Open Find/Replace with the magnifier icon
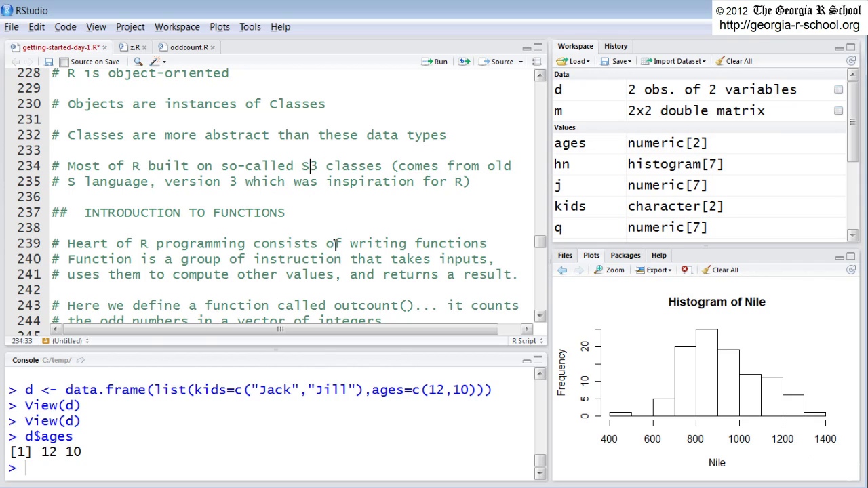868x488 pixels. [138, 62]
